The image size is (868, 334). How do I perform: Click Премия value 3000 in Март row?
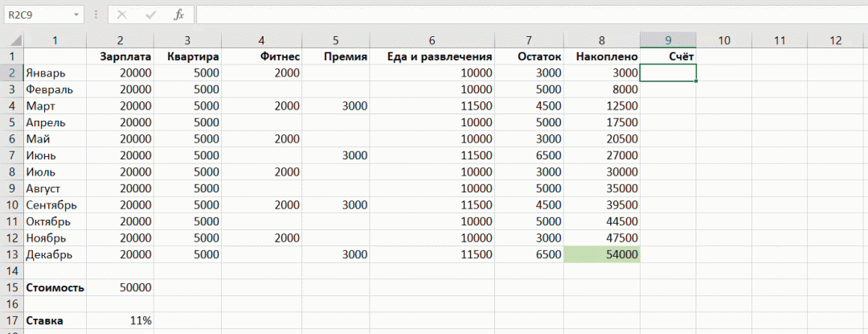coord(336,105)
